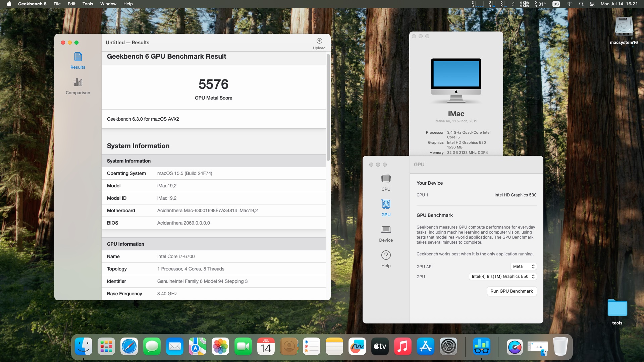The width and height of the screenshot is (644, 362).
Task: Expand the GPU API Metal dropdown
Action: tap(523, 266)
